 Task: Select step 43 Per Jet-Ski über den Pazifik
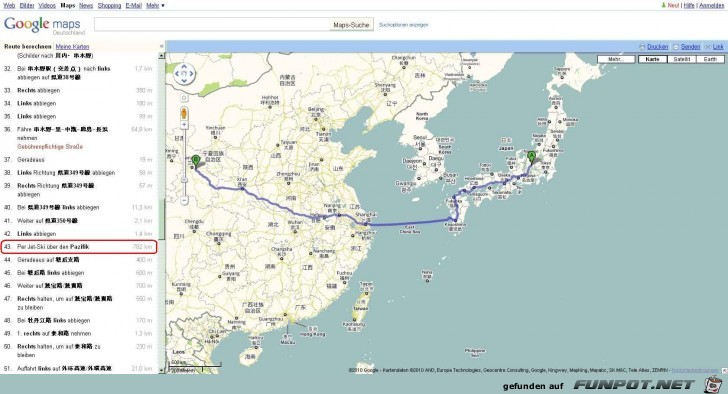(x=79, y=247)
